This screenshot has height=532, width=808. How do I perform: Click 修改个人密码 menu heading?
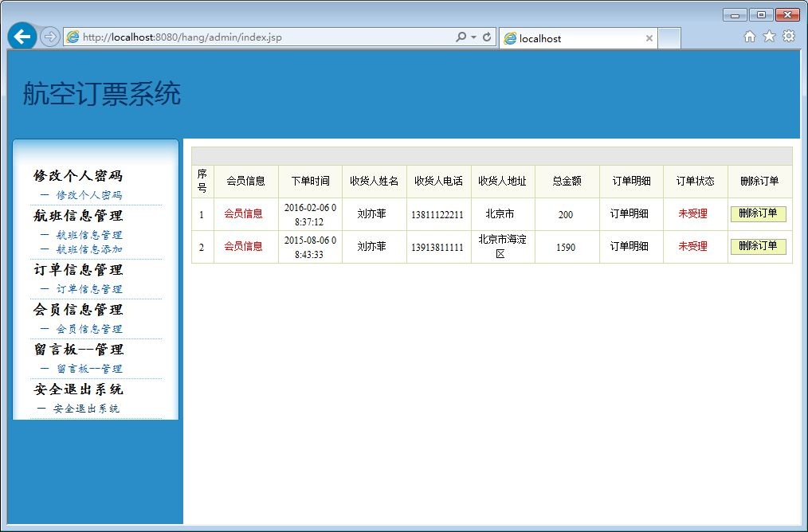click(x=78, y=176)
